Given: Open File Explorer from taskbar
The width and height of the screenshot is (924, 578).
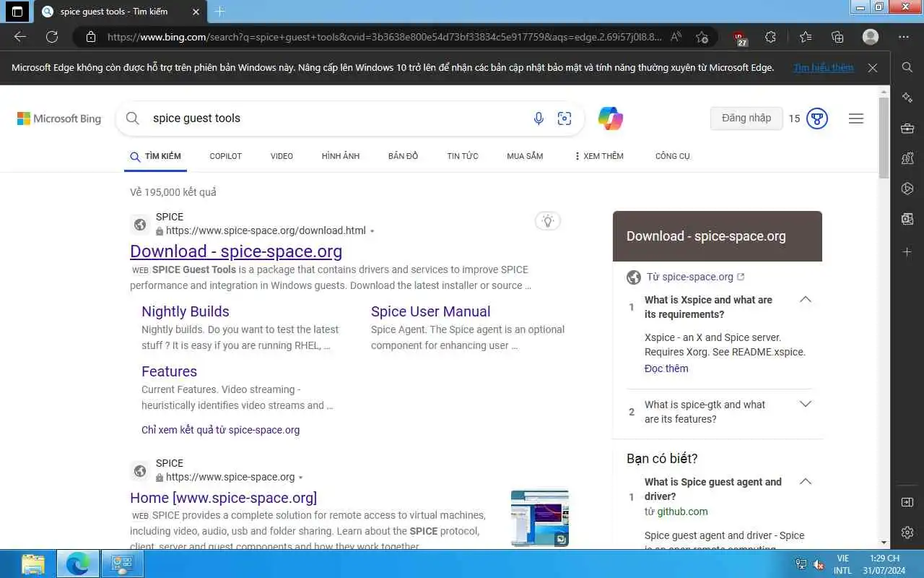Looking at the screenshot, I should (33, 564).
